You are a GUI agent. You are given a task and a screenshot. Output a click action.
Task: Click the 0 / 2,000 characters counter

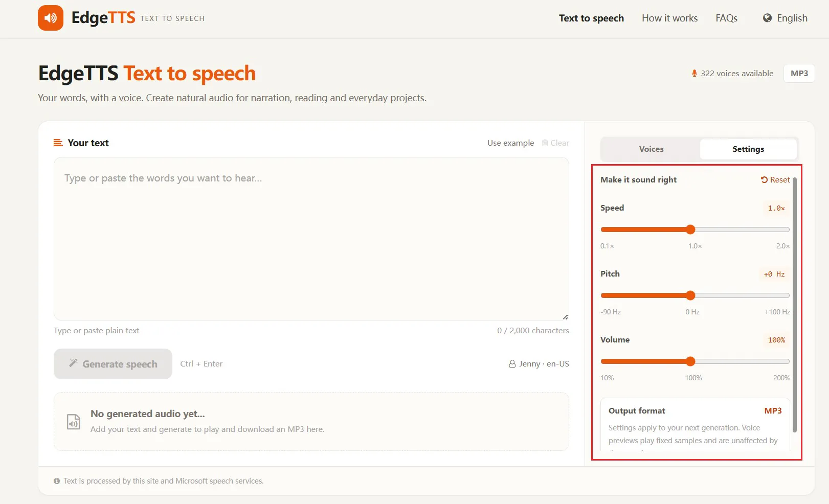(533, 331)
